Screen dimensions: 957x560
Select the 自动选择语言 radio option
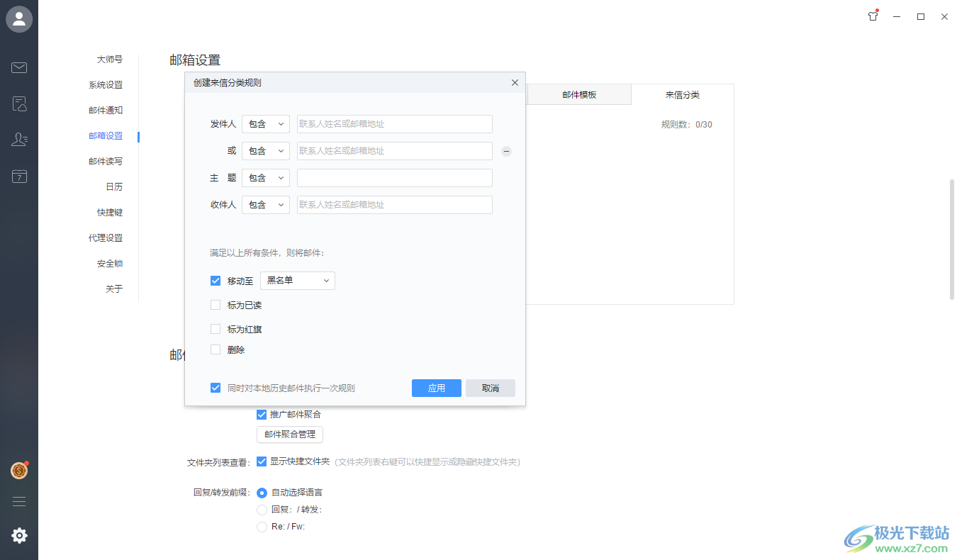click(x=262, y=492)
